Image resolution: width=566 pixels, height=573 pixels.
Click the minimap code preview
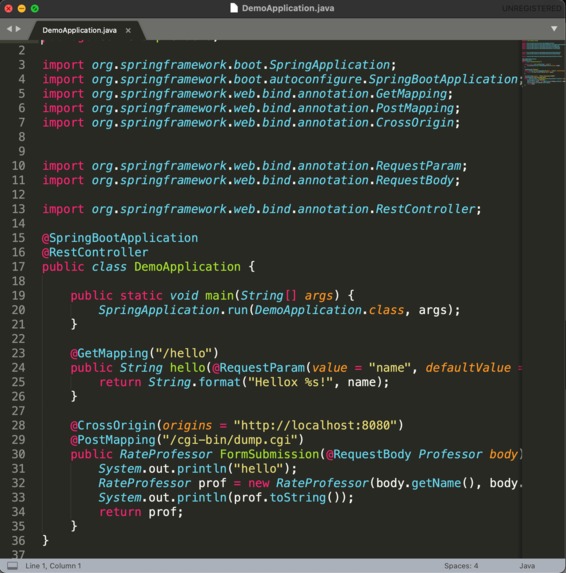[543, 62]
